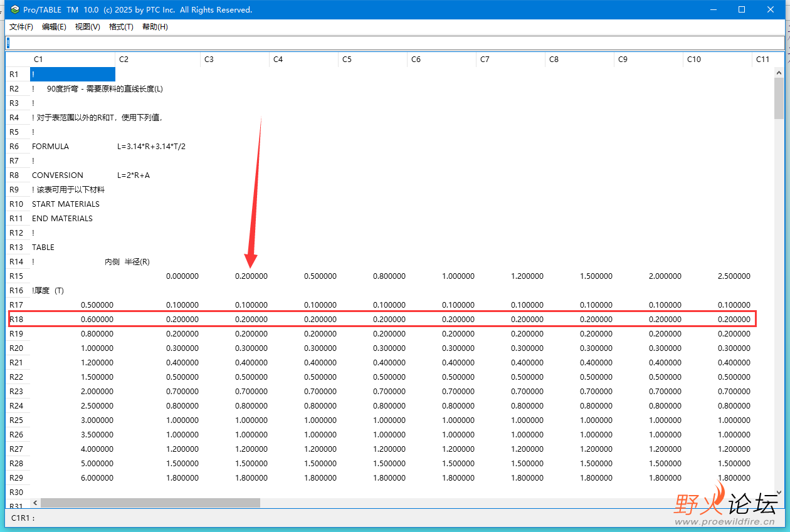Click the horizontal scrollbar thumb
The image size is (790, 532).
pos(150,503)
